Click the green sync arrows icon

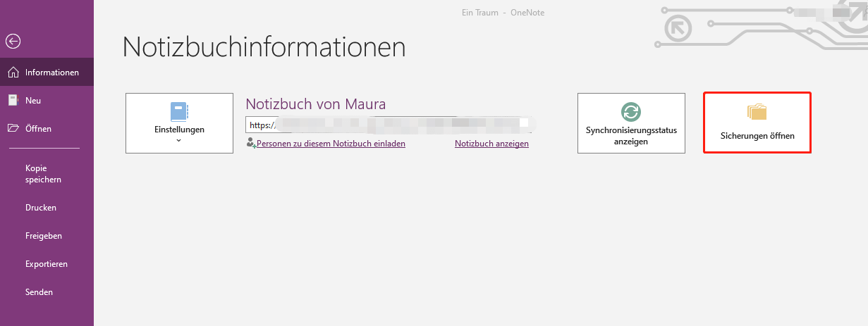(x=631, y=112)
